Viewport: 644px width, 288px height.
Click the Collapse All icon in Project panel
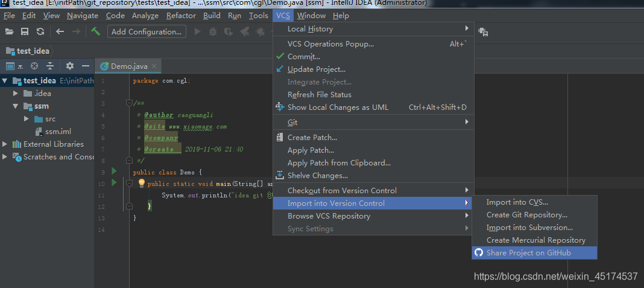[50, 66]
